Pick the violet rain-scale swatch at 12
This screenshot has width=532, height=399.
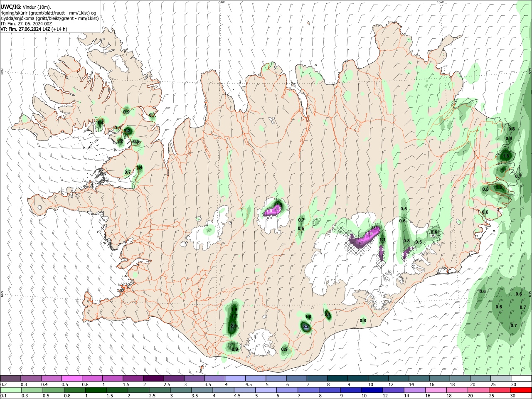click(393, 390)
